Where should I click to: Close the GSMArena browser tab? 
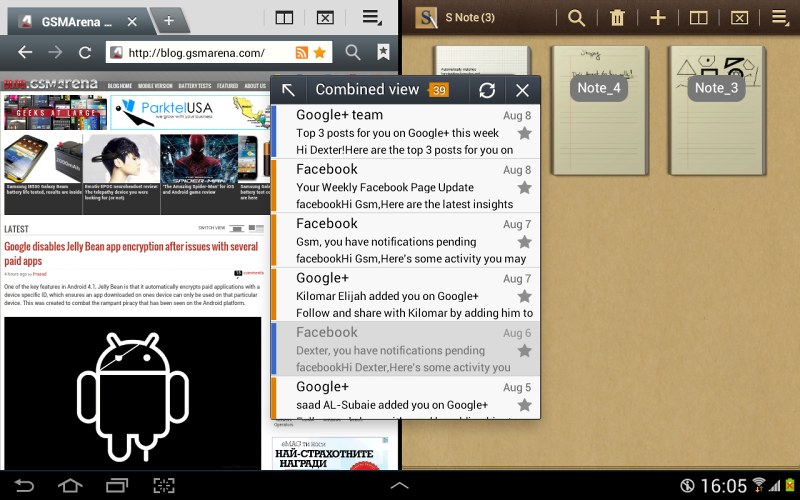tap(132, 21)
